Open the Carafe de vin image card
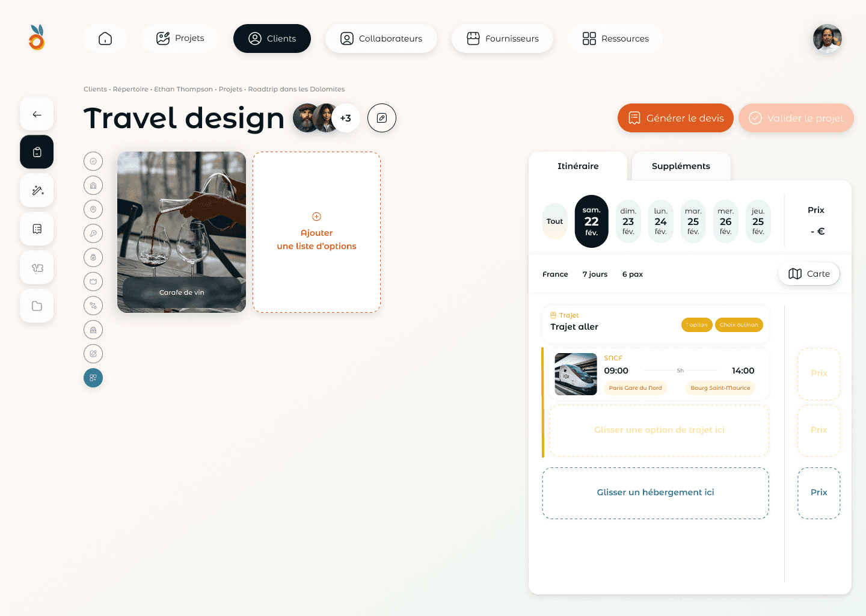 pos(182,232)
